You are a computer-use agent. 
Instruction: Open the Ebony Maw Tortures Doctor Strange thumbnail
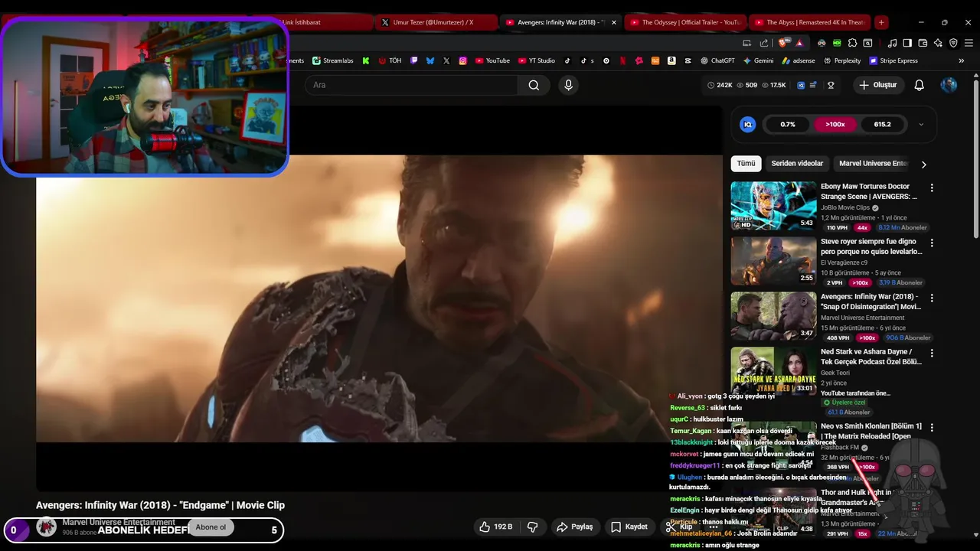click(x=773, y=205)
